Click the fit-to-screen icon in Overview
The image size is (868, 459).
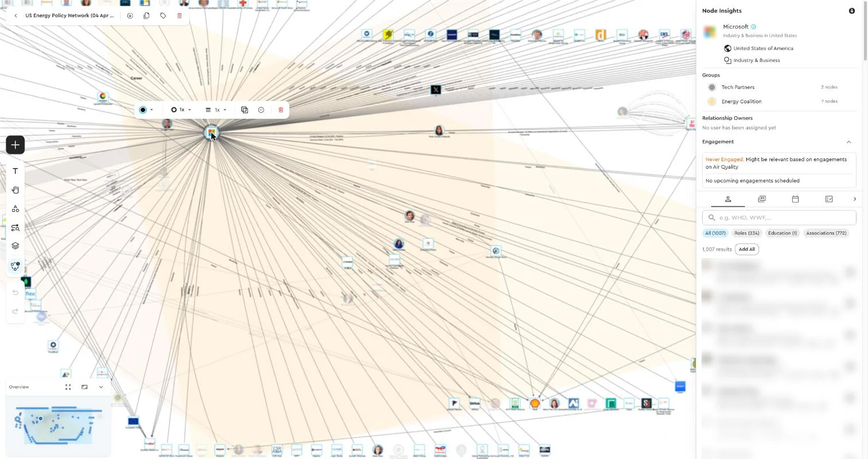[68, 387]
